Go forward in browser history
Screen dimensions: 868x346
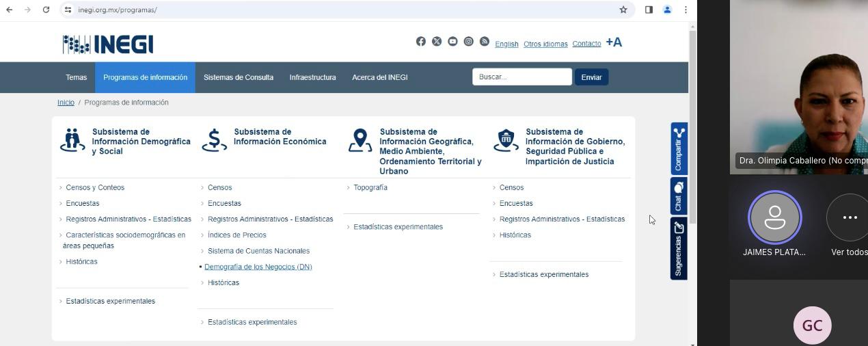click(x=27, y=10)
